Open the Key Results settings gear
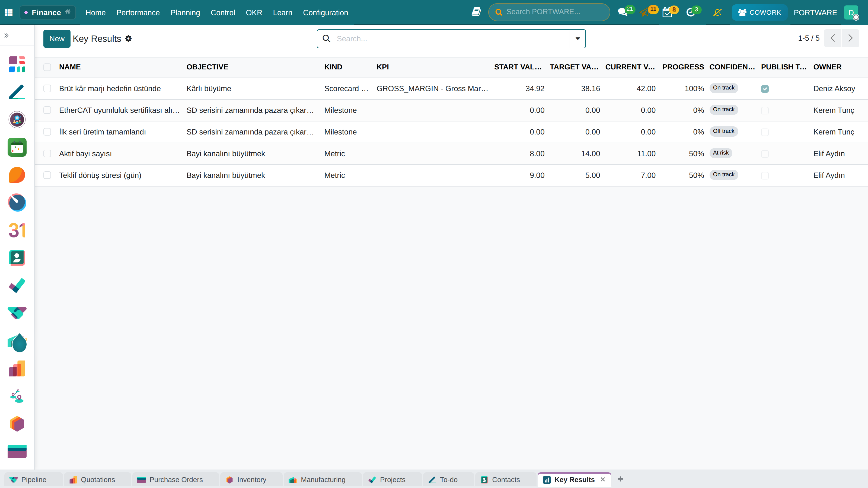The height and width of the screenshot is (488, 868). [x=128, y=38]
